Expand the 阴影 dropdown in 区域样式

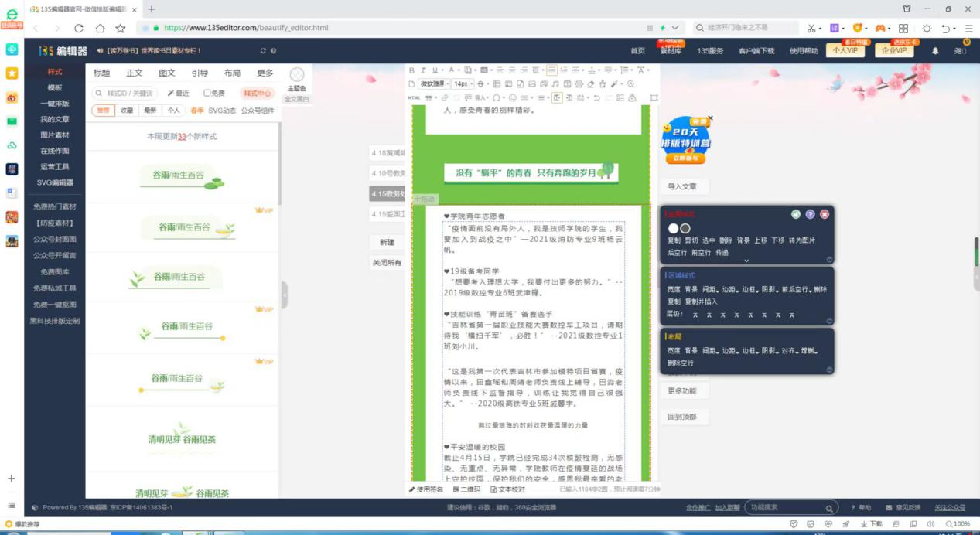click(769, 289)
